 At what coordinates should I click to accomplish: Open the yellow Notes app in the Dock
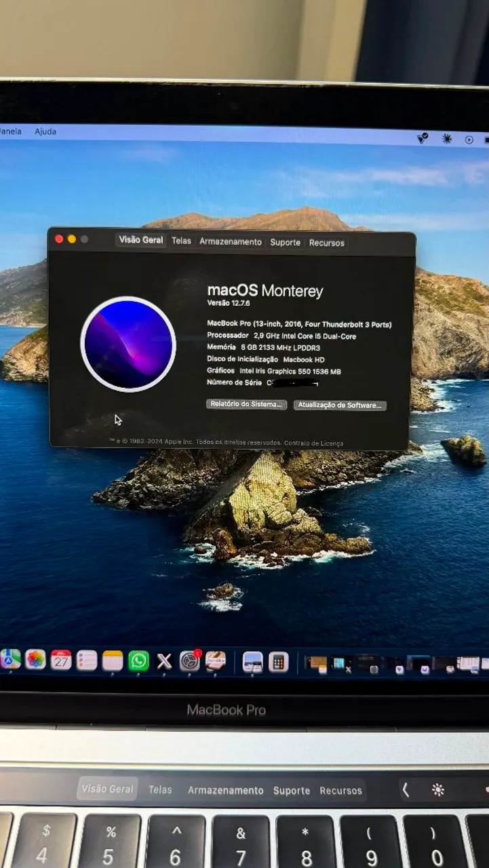pyautogui.click(x=113, y=660)
